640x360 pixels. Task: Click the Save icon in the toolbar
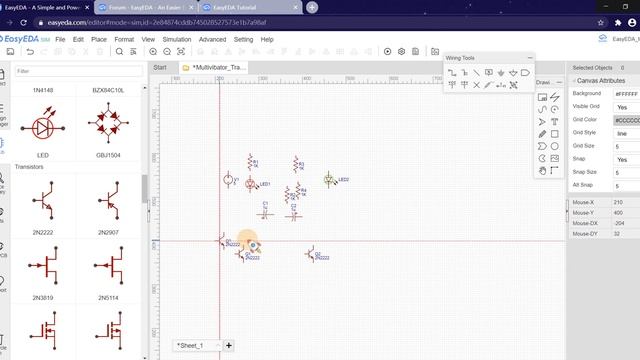point(10,52)
